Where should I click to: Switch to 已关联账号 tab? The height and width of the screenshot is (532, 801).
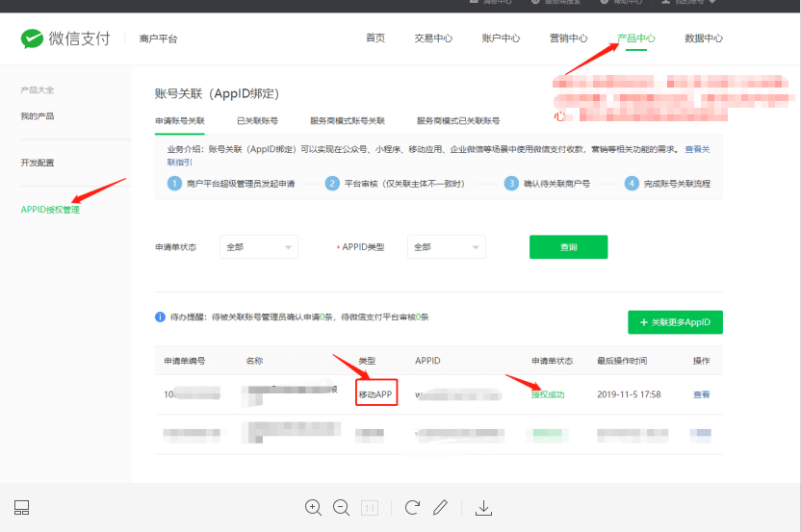click(x=257, y=121)
